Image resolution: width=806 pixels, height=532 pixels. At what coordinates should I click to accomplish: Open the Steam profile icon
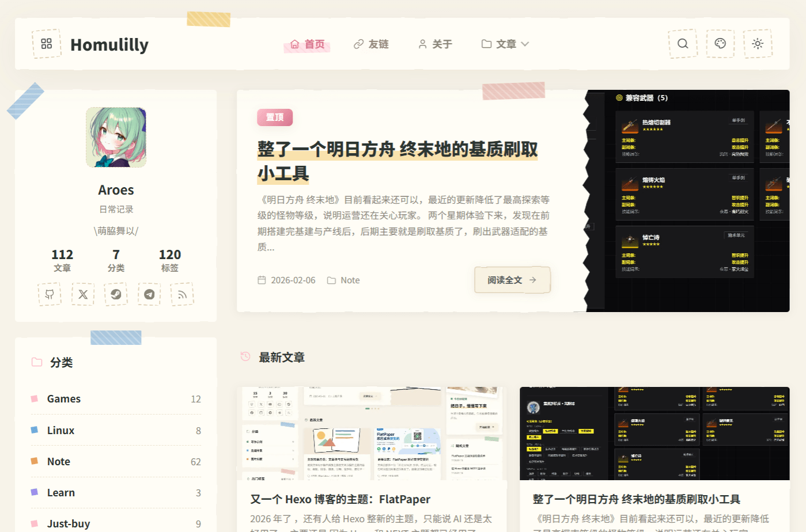pos(116,294)
